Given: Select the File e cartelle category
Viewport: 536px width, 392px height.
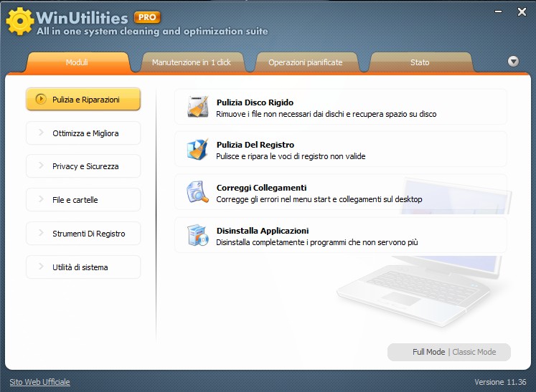Looking at the screenshot, I should click(83, 200).
